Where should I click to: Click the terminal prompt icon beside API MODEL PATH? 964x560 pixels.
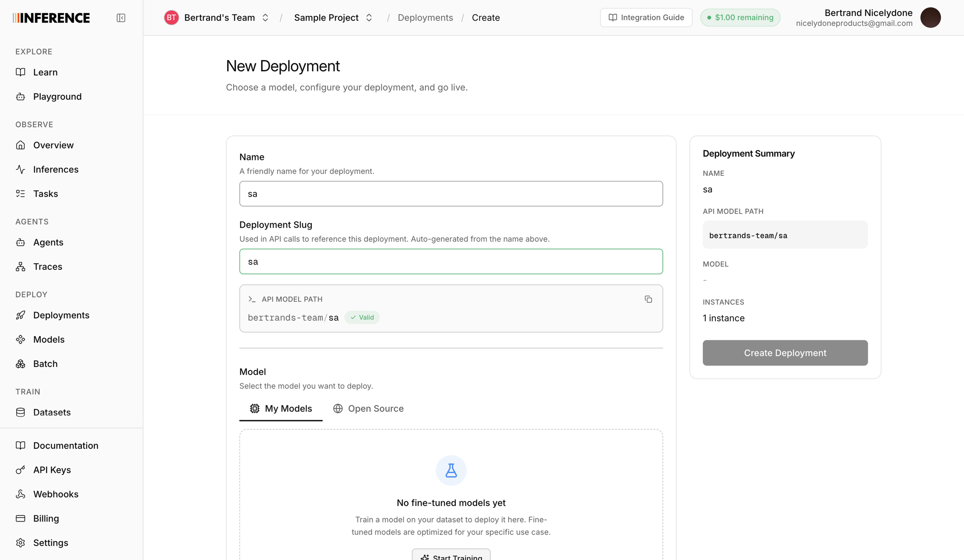(252, 299)
